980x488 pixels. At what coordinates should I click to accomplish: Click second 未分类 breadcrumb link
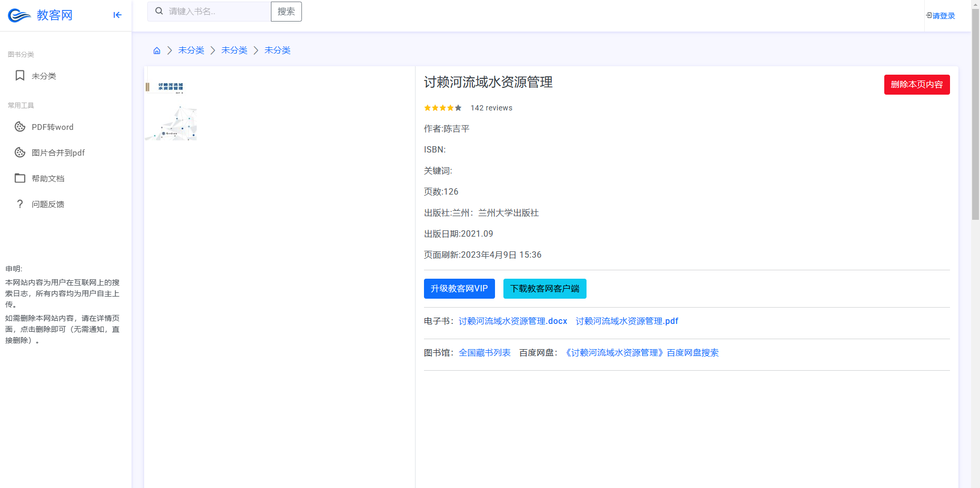click(234, 50)
